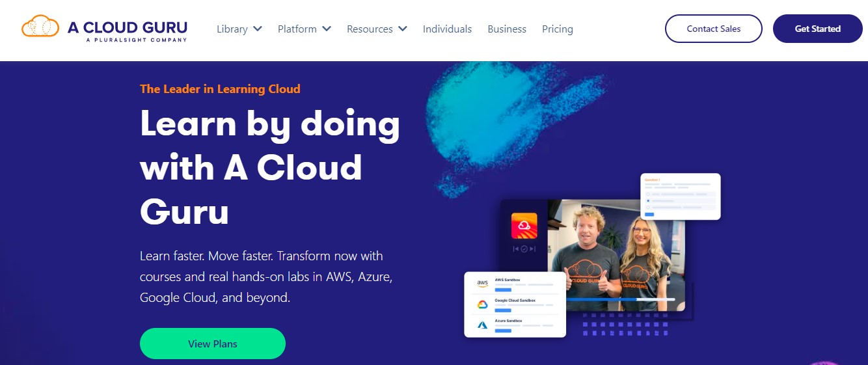Screen dimensions: 868x365
Task: Open the Pricing nav item
Action: coord(558,29)
